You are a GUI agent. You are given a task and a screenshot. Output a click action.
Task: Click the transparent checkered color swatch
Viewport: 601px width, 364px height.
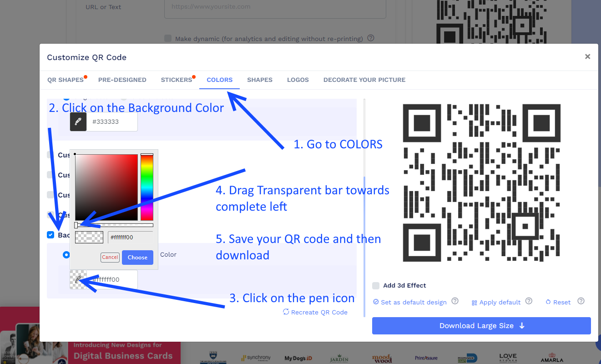(89, 237)
